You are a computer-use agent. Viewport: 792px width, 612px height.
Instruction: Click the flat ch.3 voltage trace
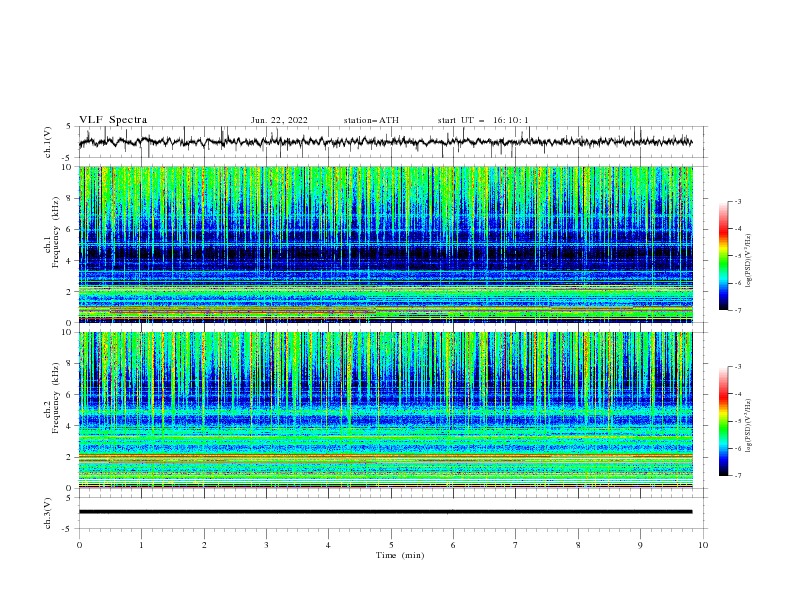[385, 512]
